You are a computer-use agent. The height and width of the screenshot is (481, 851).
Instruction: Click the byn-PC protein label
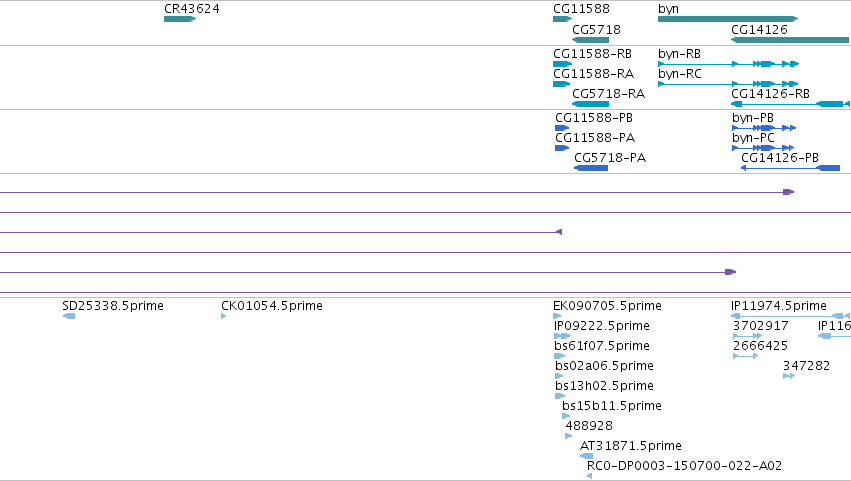pos(753,138)
